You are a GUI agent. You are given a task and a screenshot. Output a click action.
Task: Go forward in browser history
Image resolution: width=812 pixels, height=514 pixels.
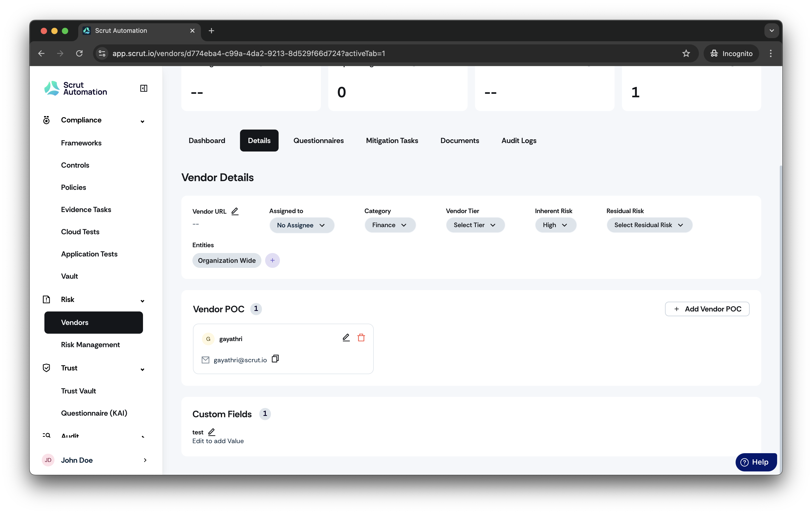point(60,53)
